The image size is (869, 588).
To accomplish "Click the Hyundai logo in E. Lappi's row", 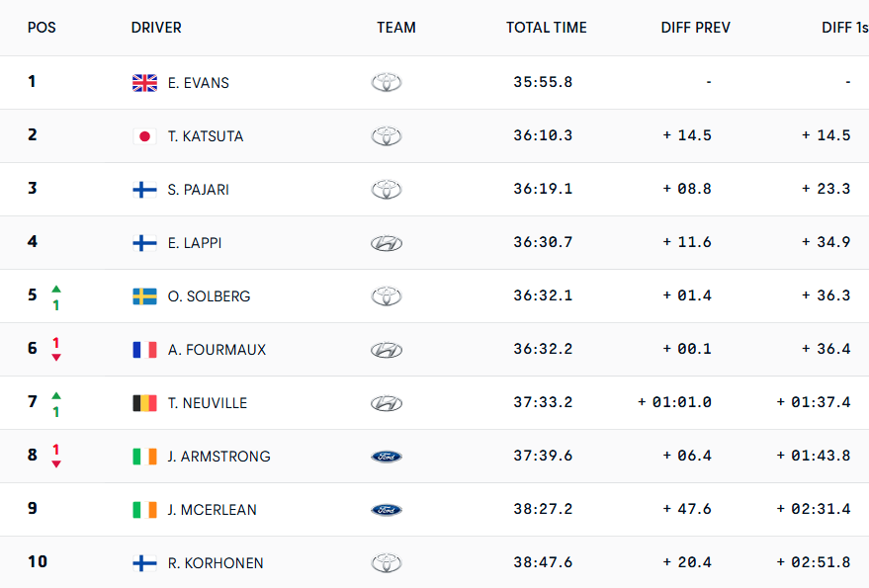I will pos(387,243).
